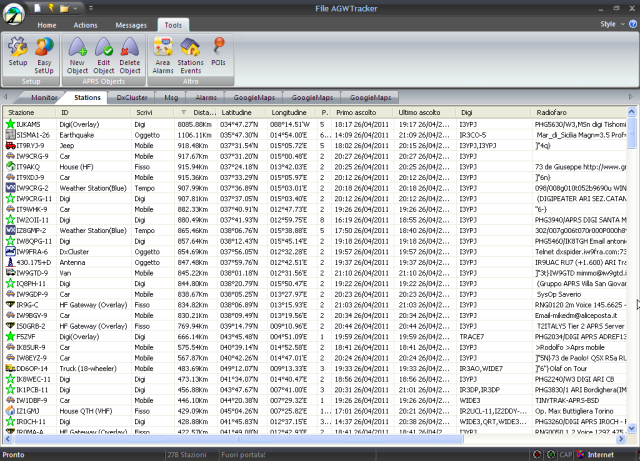Click the help question mark icon
Viewport: 640px width, 461px height.
point(633,24)
